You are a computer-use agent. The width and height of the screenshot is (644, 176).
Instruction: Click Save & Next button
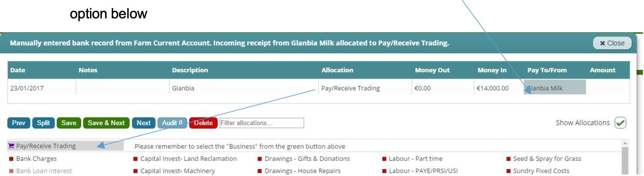(x=106, y=123)
